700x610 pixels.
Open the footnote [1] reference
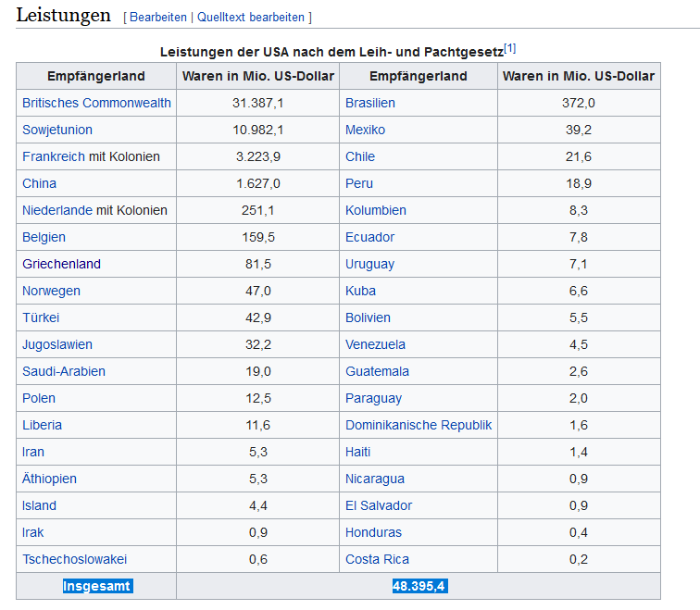click(x=510, y=48)
